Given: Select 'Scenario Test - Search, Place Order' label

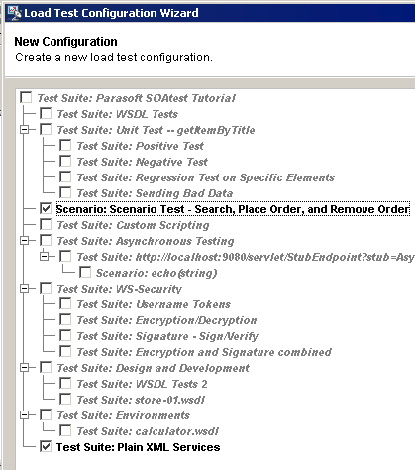Looking at the screenshot, I should [x=233, y=209].
